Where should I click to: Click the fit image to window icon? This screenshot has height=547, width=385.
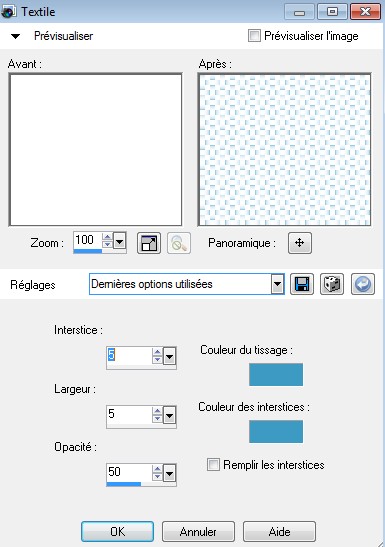149,243
